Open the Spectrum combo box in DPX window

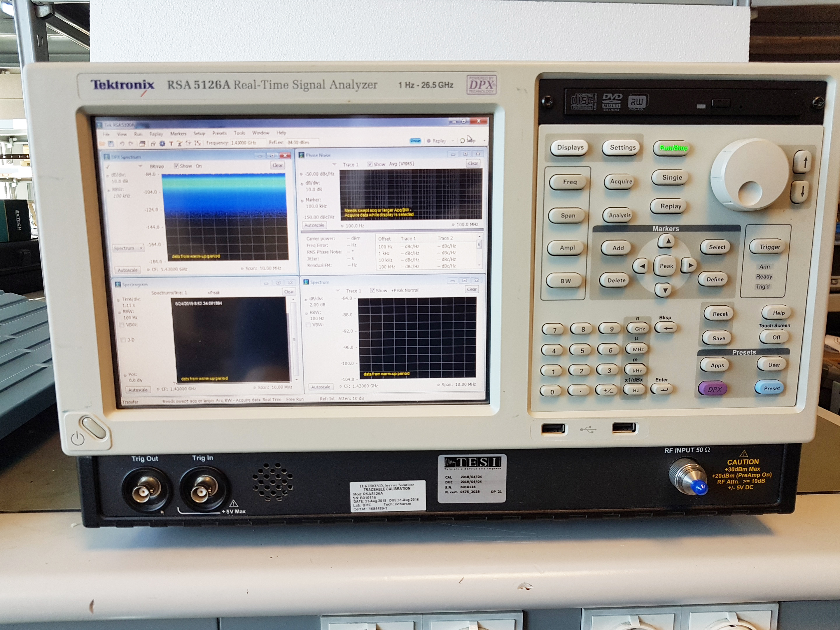(128, 248)
